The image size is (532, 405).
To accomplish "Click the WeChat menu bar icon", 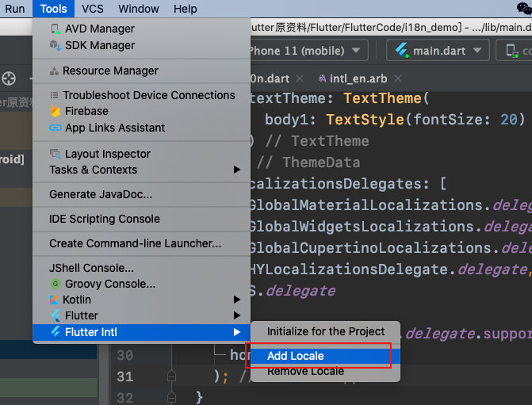I will [x=524, y=8].
